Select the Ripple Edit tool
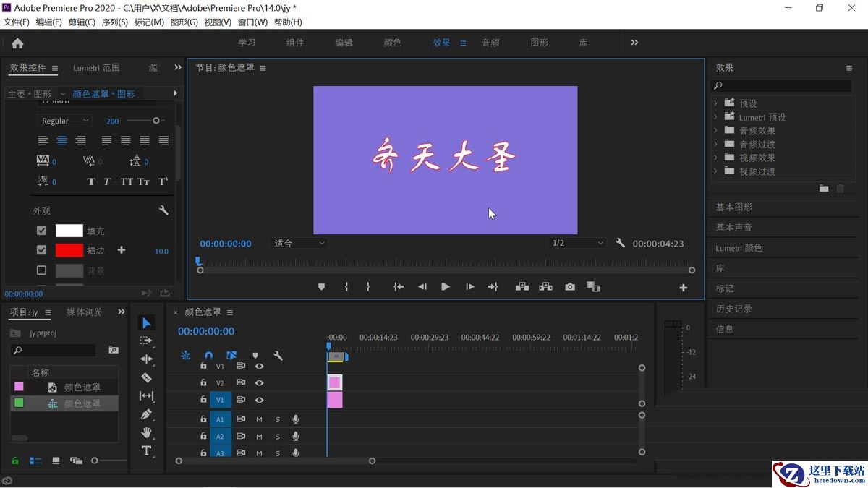Screen dimensions: 868x488 point(146,359)
